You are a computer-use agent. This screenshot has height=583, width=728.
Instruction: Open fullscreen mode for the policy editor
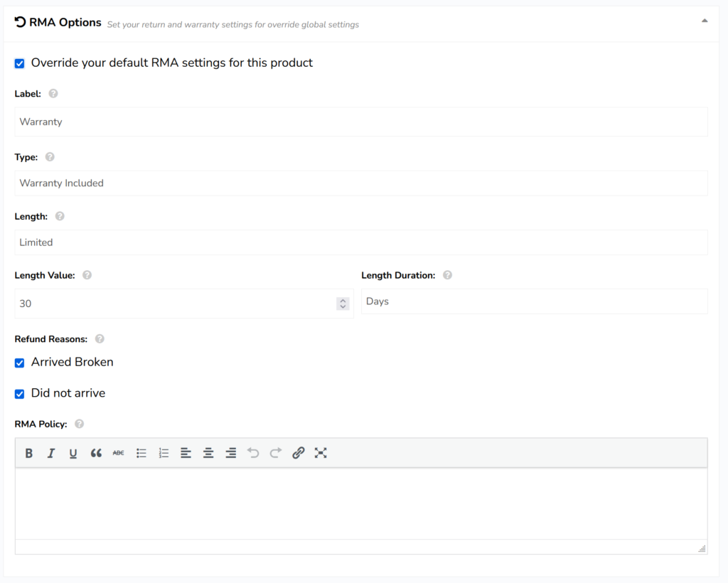point(321,453)
